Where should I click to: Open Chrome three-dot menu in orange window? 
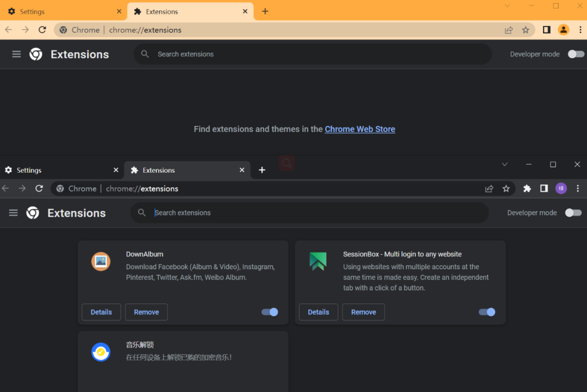click(x=580, y=30)
